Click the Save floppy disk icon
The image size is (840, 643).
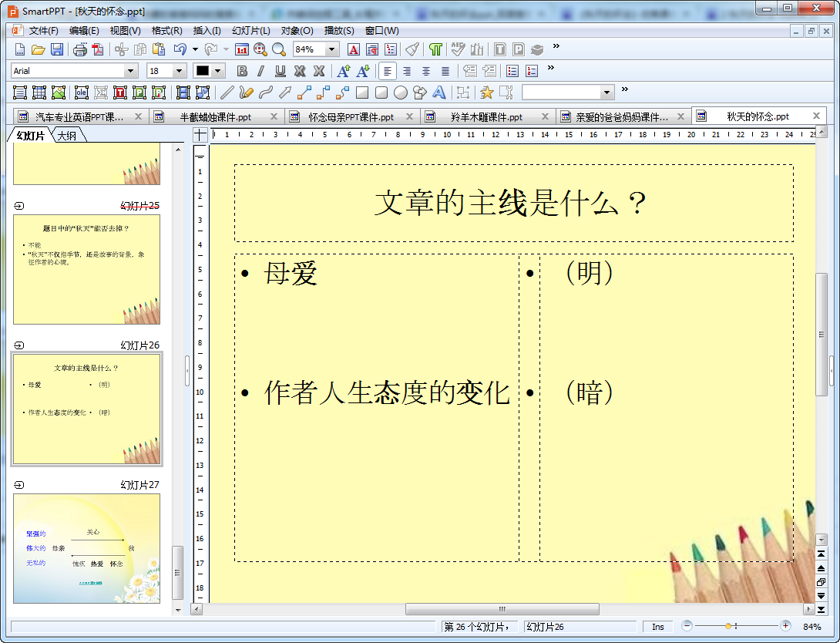(x=57, y=50)
